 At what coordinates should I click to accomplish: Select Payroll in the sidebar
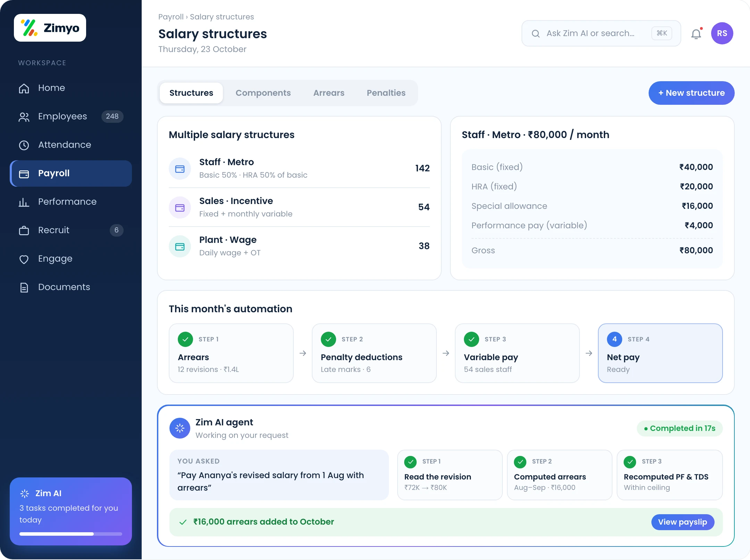(x=71, y=173)
